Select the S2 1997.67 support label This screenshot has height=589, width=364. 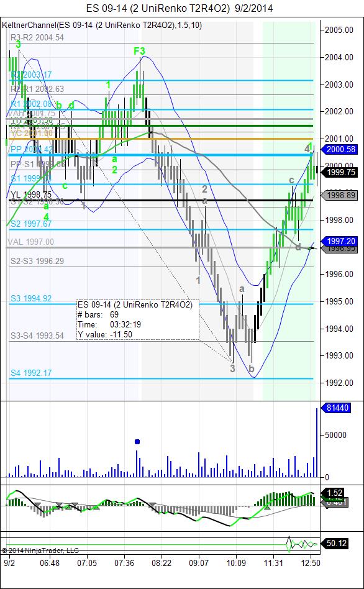click(x=31, y=224)
